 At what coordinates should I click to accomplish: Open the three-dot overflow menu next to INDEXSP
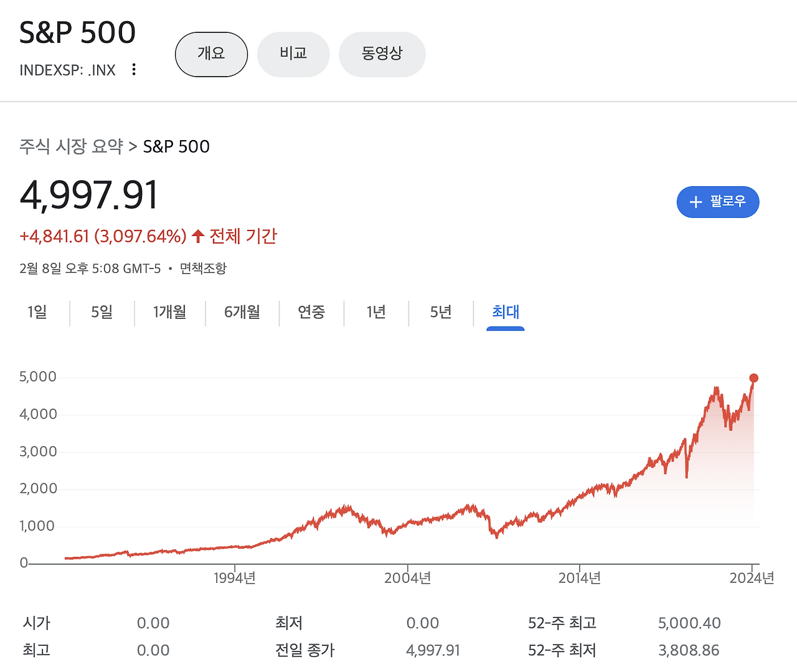134,69
